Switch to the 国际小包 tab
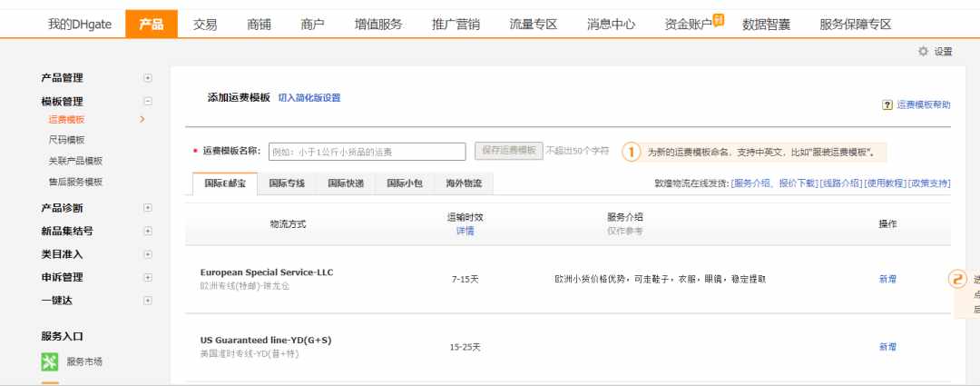 click(x=405, y=184)
